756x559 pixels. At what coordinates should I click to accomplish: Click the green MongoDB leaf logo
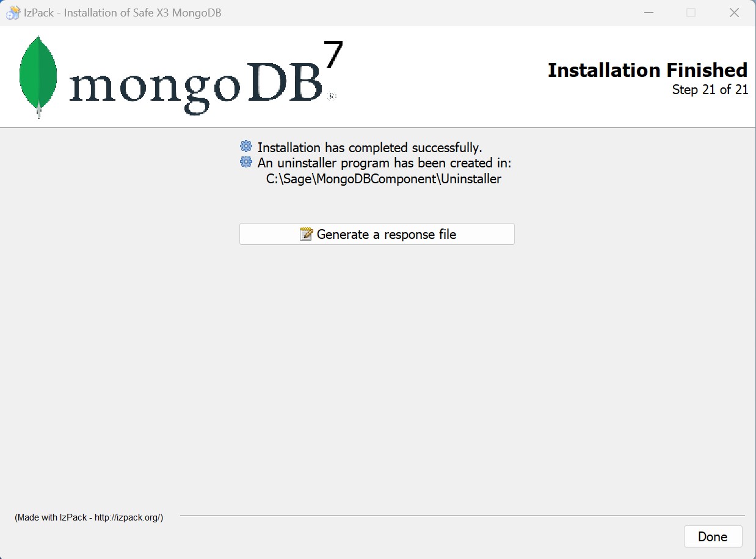click(38, 76)
